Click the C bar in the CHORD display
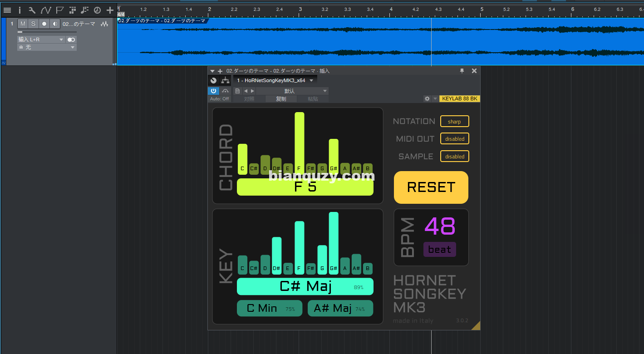Viewport: 644px width, 354px height. [x=242, y=159]
